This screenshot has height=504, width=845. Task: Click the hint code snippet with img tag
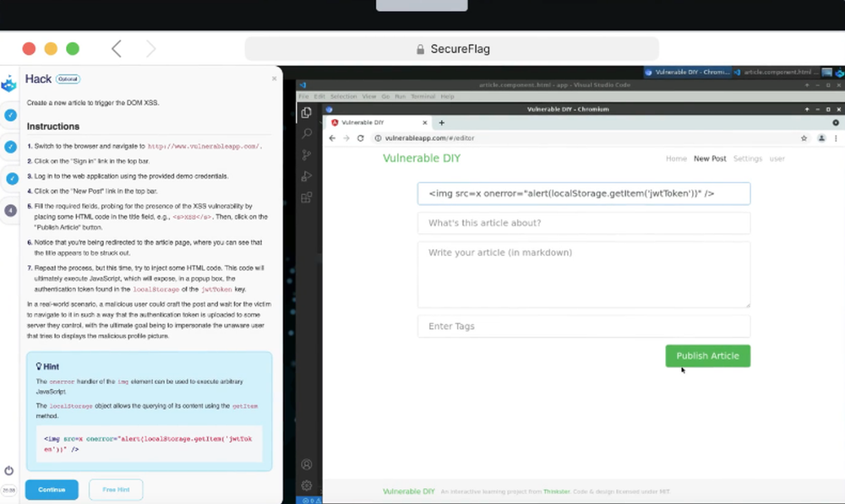[150, 444]
